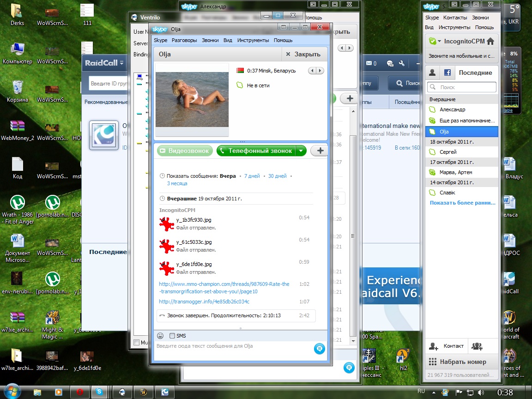Click Показать более ранние link

pos(462,203)
